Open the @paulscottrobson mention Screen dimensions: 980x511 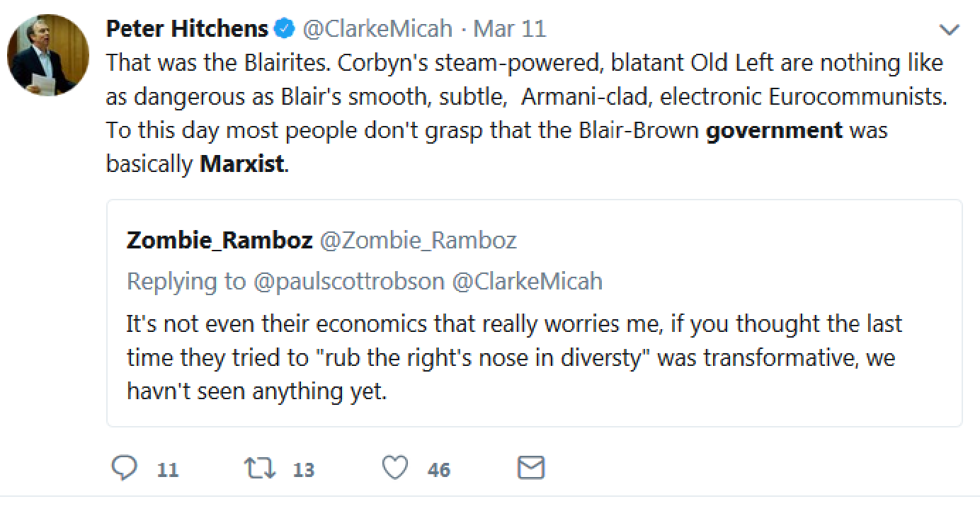(x=348, y=282)
